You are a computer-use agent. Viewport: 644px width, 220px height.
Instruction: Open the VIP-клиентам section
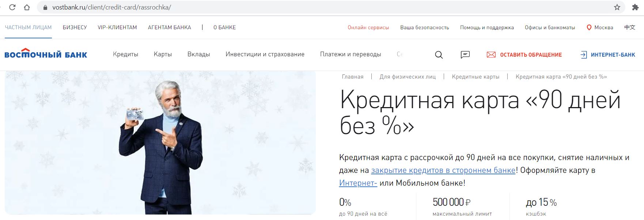coord(117,27)
